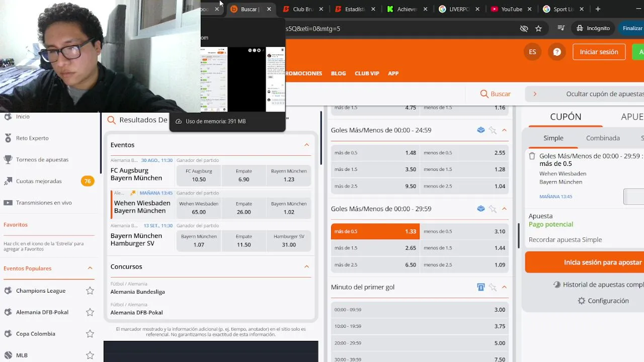This screenshot has width=644, height=362.
Task: Click the orange search magnifier next to Buscar
Action: point(484,94)
